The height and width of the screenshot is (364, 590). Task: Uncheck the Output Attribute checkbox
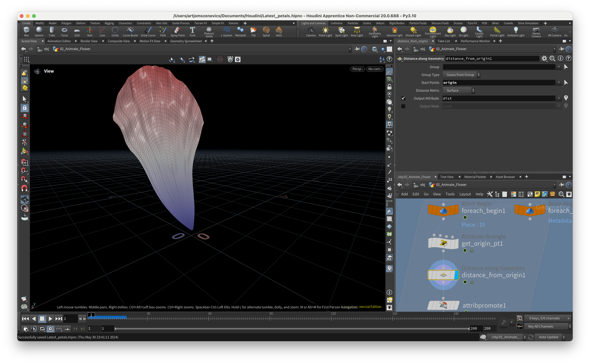coord(403,98)
